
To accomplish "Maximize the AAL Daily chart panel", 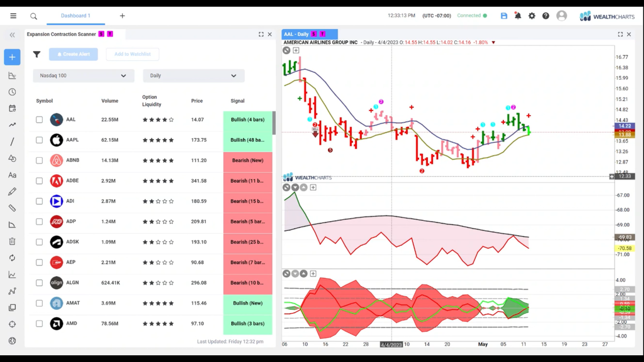I will click(620, 34).
